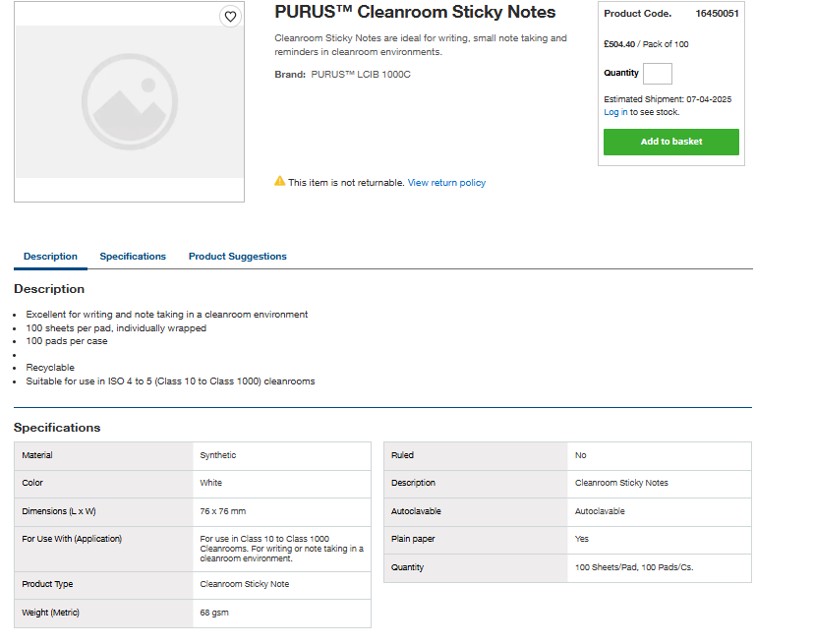
Task: Click the warning triangle icon beside non-returnable notice
Action: [x=280, y=182]
